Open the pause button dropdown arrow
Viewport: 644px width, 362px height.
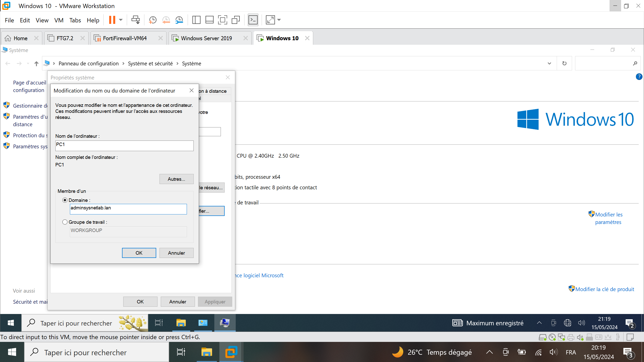click(x=121, y=20)
